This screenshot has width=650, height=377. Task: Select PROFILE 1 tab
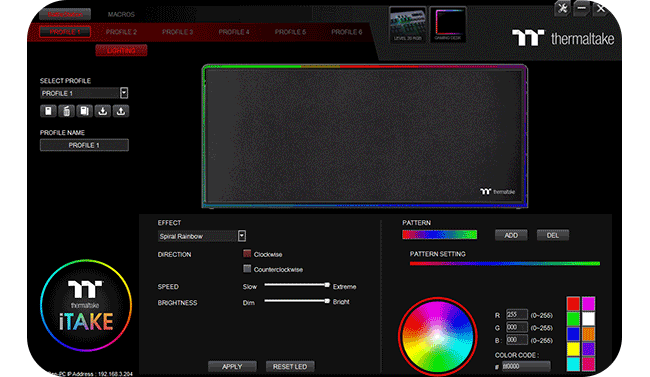click(x=65, y=32)
